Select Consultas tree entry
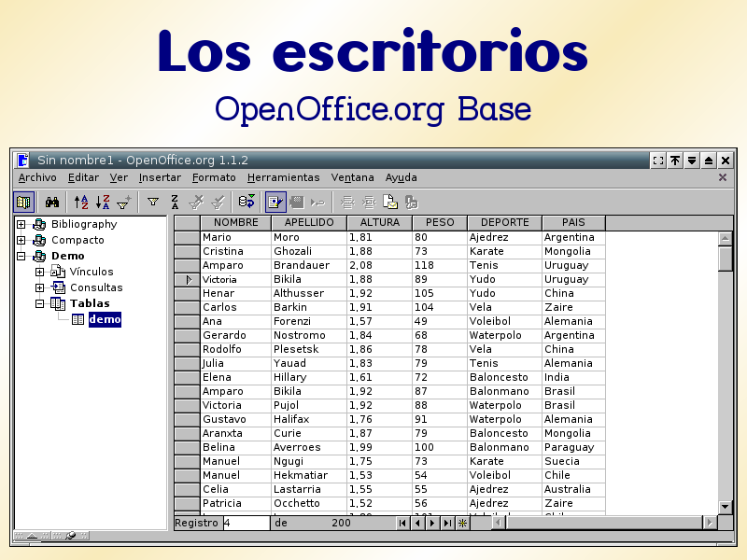This screenshot has width=747, height=560. click(x=96, y=287)
